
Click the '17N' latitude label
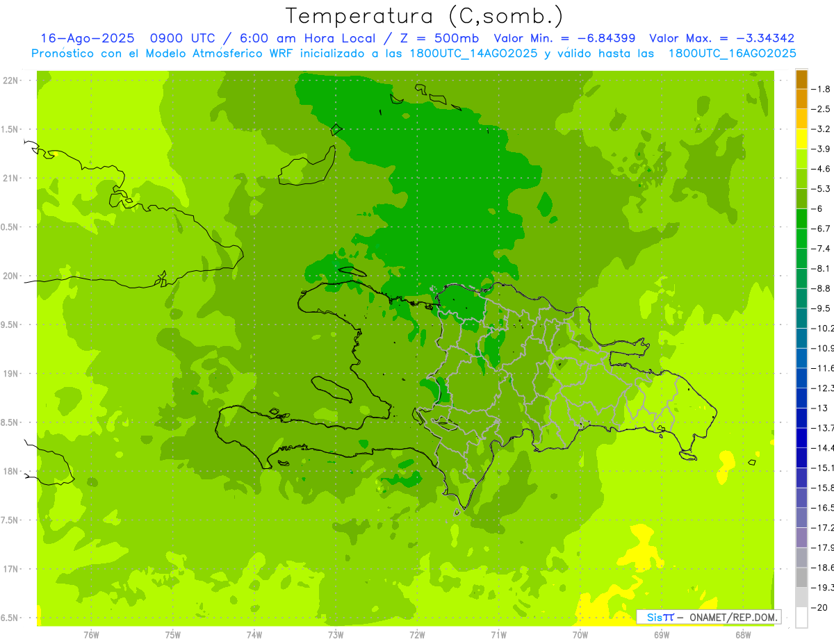[x=10, y=569]
